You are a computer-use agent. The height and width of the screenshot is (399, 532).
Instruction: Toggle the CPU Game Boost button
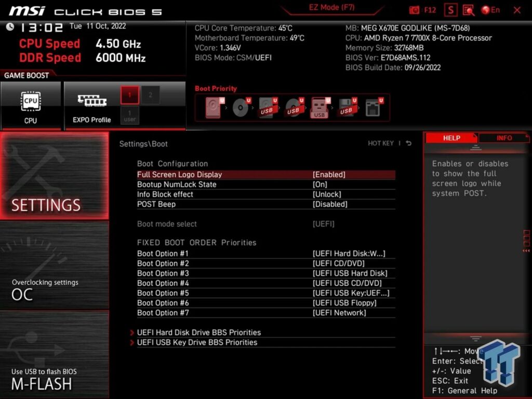pos(31,105)
